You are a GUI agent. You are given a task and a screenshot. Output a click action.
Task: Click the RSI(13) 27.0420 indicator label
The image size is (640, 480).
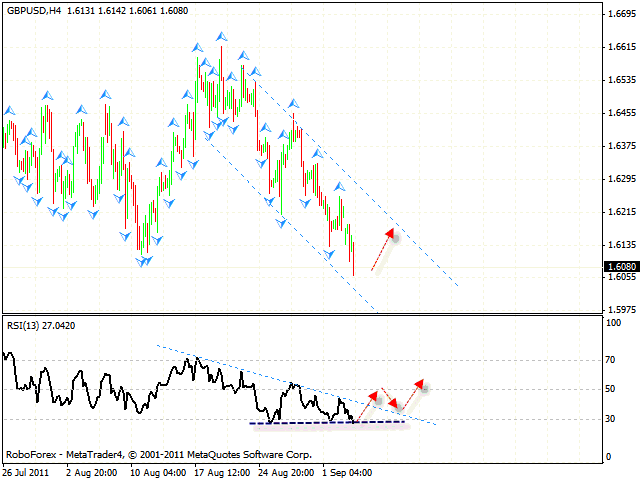coord(41,326)
